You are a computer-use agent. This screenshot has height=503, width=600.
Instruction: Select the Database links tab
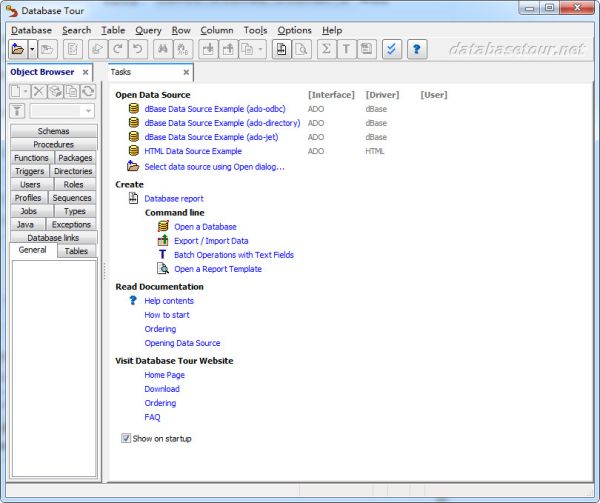click(54, 238)
